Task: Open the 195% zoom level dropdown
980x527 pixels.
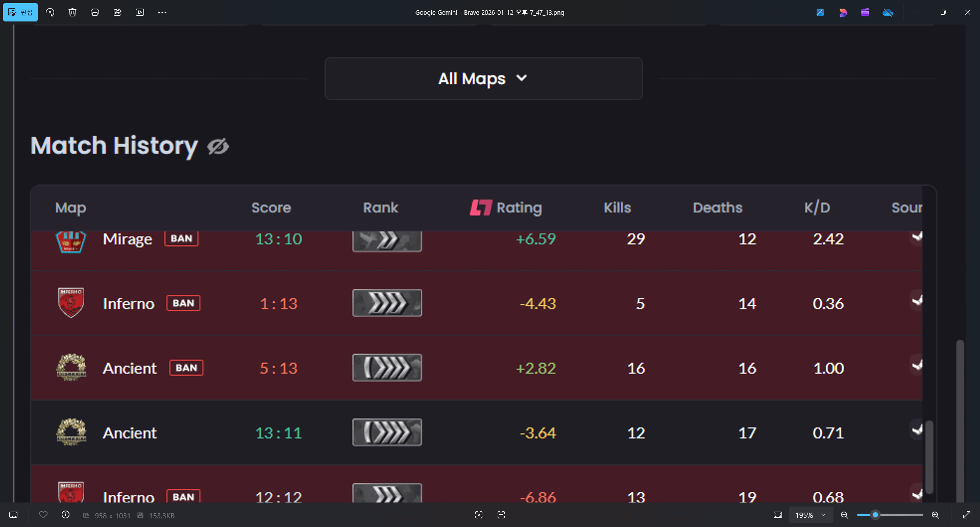Action: [810, 515]
